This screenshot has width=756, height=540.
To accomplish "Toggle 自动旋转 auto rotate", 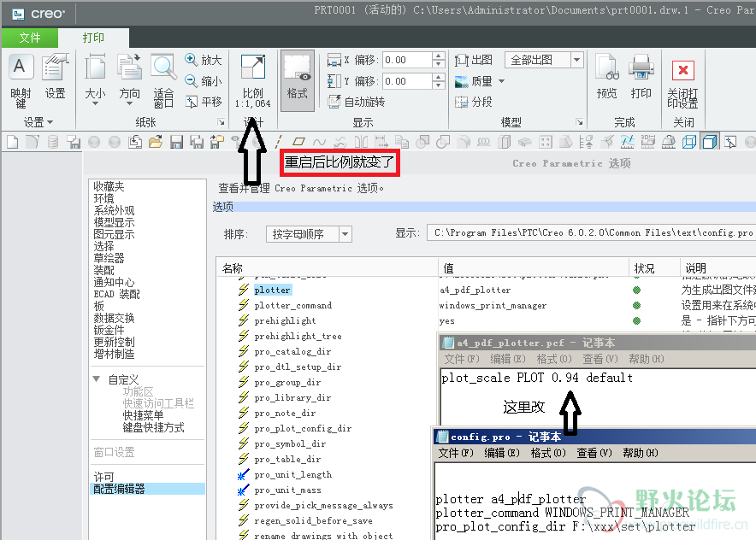I will tap(356, 102).
